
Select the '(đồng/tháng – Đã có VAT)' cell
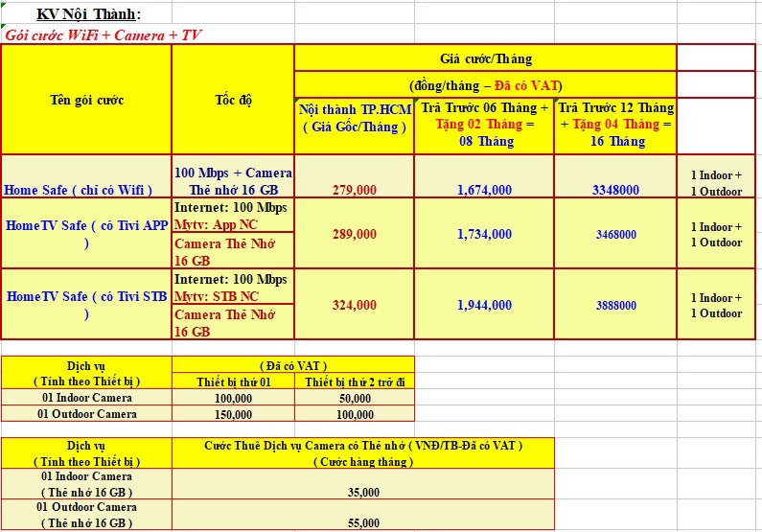(486, 85)
